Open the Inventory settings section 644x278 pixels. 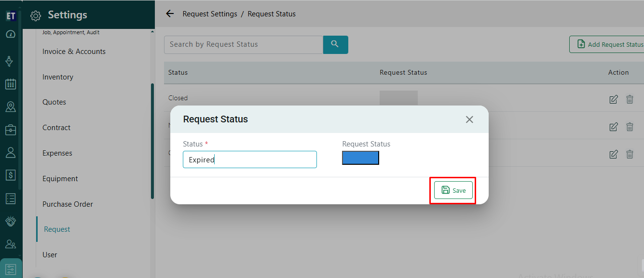click(58, 77)
